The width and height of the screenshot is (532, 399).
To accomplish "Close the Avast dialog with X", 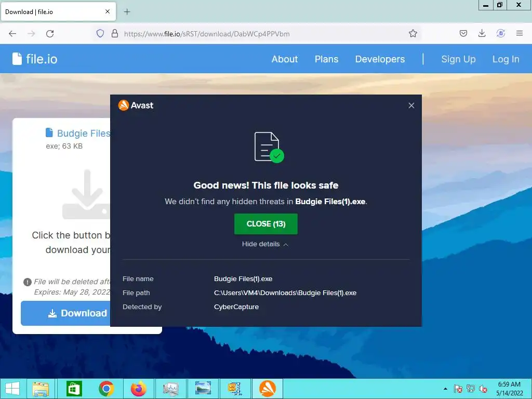I will tap(411, 105).
